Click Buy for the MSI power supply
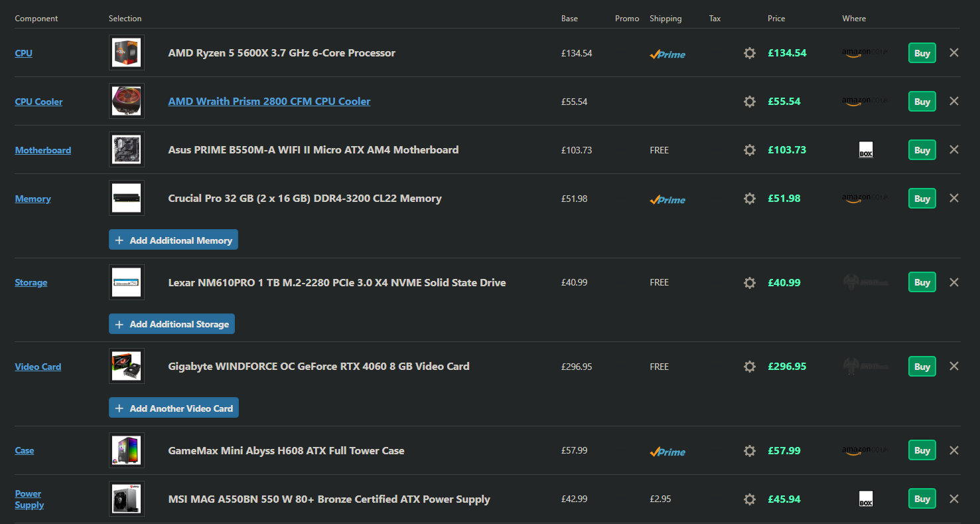Image resolution: width=980 pixels, height=524 pixels. (922, 499)
